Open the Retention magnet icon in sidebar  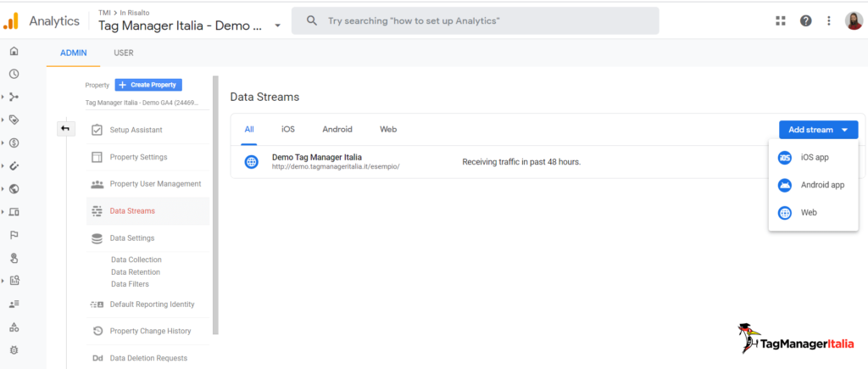(14, 165)
